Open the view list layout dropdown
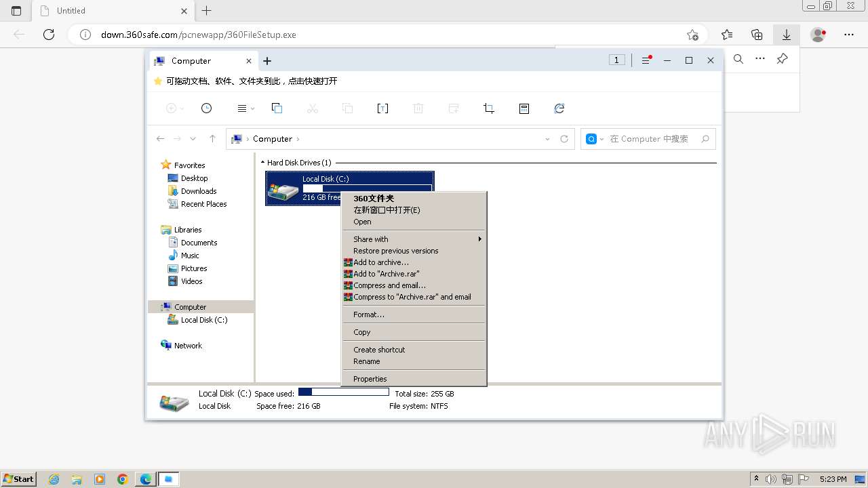The image size is (868, 488). coord(245,108)
